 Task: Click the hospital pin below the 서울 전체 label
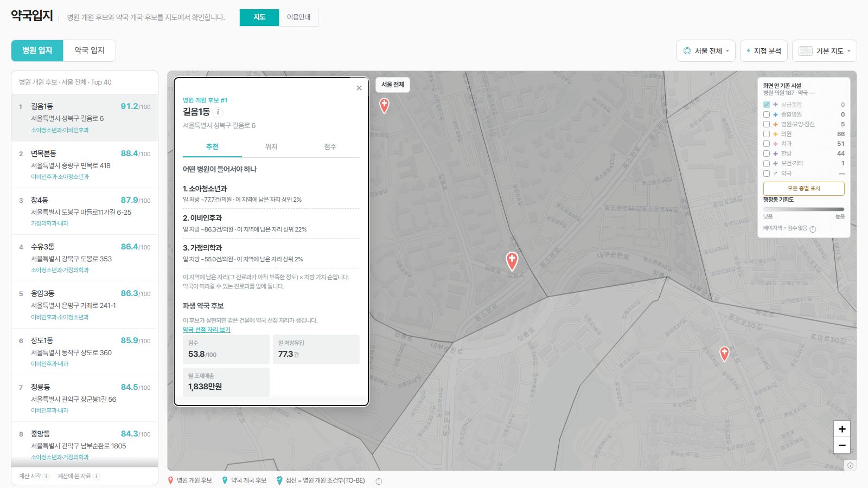(x=384, y=105)
